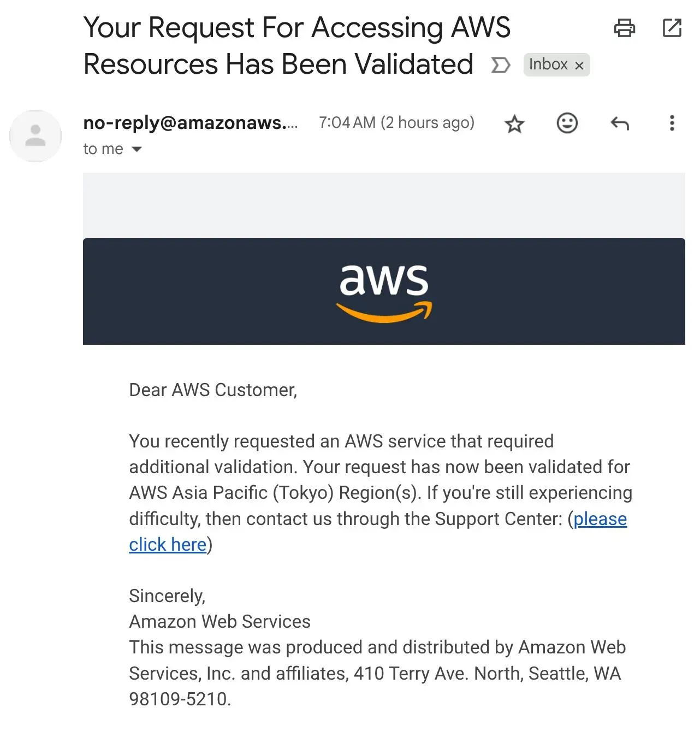700x731 pixels.
Task: Add an emoji reaction to the message
Action: (567, 123)
